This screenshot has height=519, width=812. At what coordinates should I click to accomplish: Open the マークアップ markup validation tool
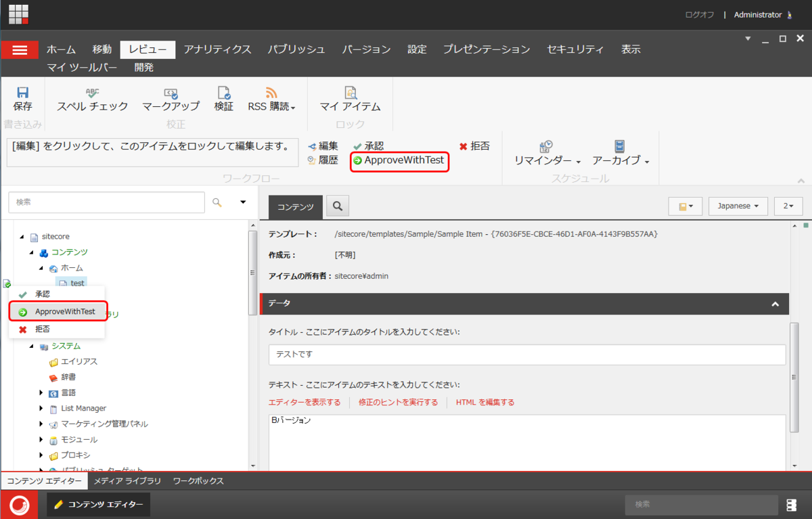171,99
